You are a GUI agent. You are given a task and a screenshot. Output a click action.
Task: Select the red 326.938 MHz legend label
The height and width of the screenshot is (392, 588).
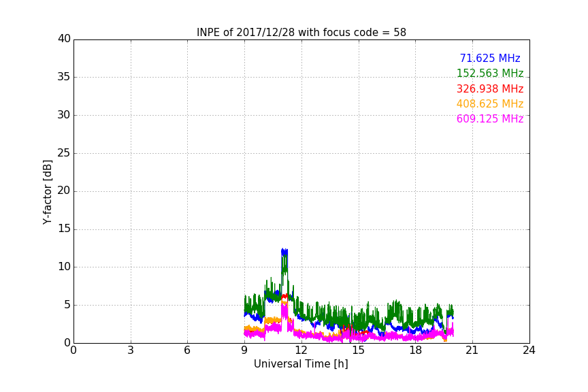pos(490,88)
